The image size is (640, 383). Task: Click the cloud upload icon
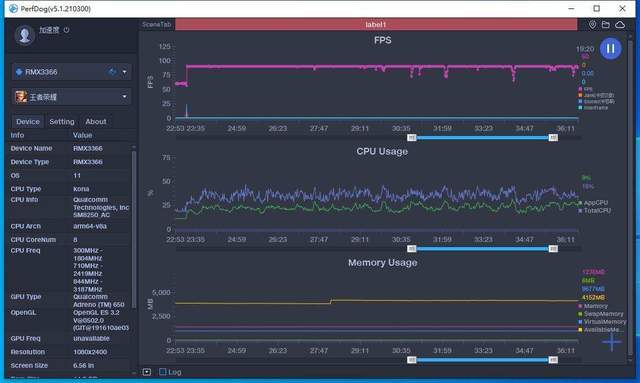pyautogui.click(x=620, y=24)
